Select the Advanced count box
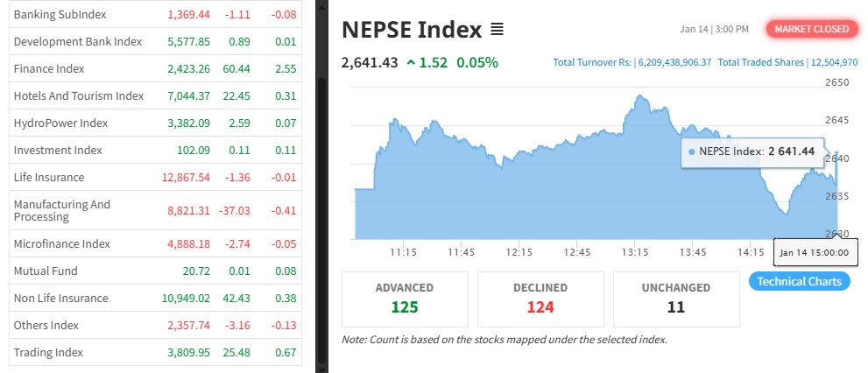868x373 pixels. (404, 298)
